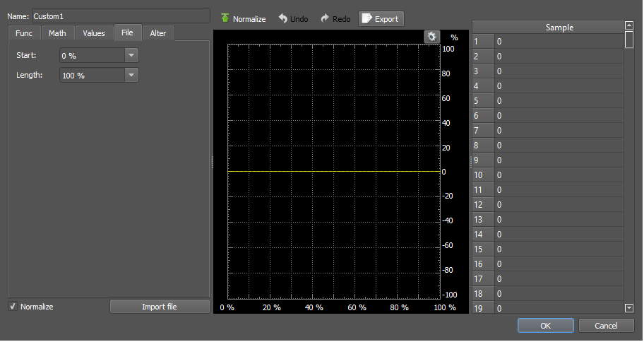This screenshot has width=644, height=342.
Task: Click the Name field containing Custom1
Action: coord(121,16)
